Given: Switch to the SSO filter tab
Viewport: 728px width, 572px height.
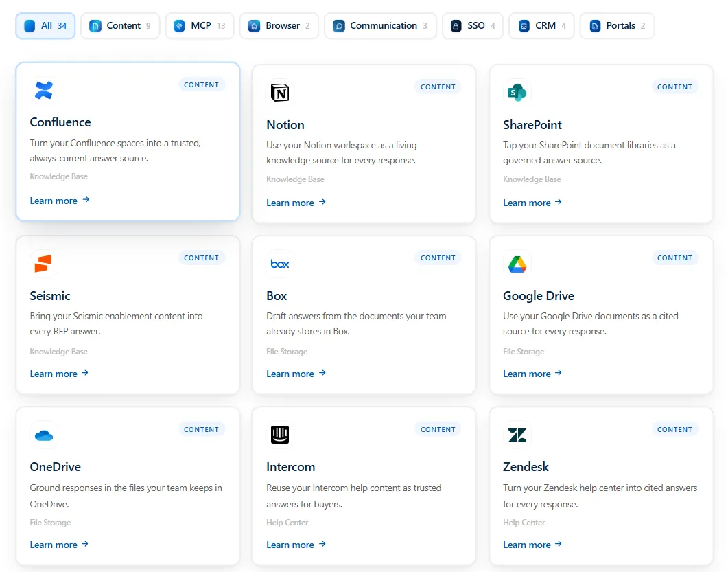Looking at the screenshot, I should coord(473,26).
